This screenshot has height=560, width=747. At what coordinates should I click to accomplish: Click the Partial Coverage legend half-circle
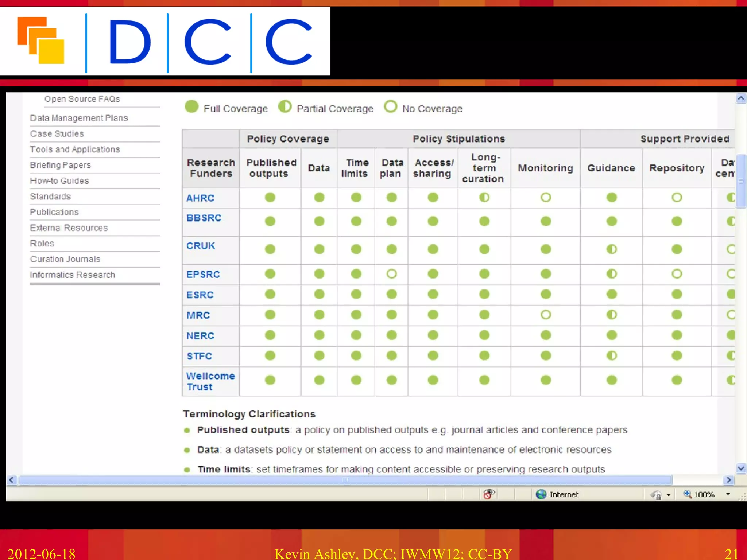[x=285, y=107]
